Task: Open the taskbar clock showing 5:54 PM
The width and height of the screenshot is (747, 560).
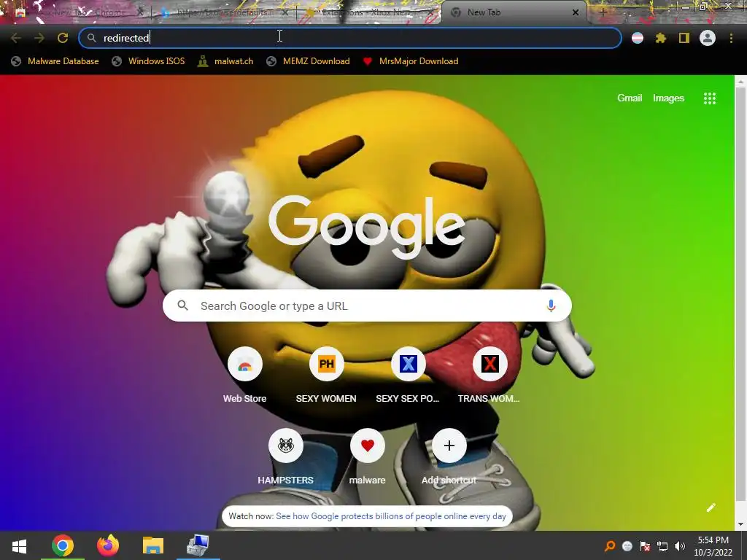Action: 713,546
